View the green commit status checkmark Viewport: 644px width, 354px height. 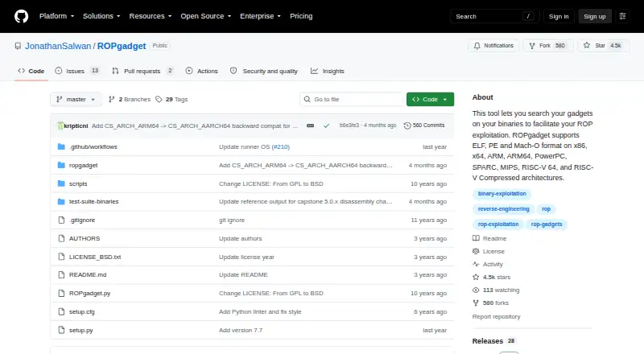coord(326,126)
